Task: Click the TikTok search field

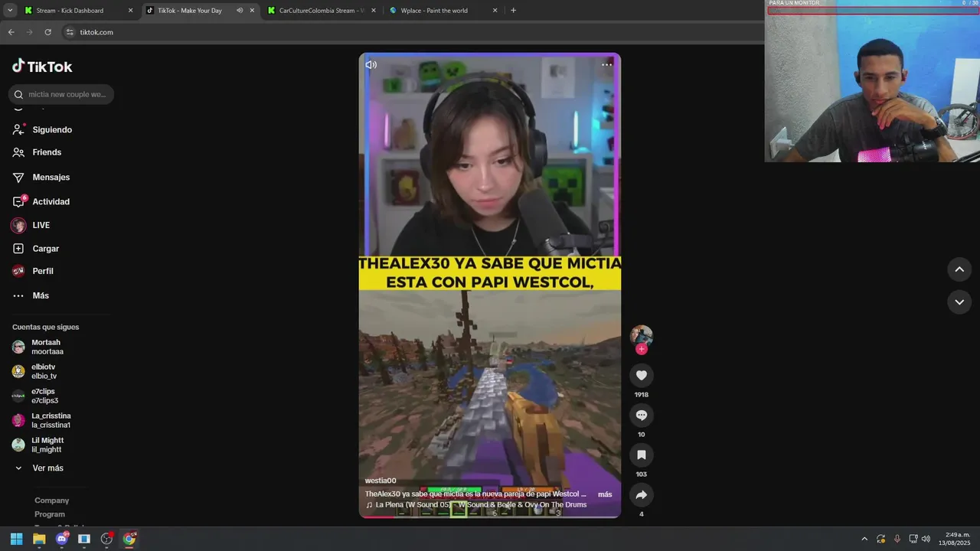Action: [61, 94]
